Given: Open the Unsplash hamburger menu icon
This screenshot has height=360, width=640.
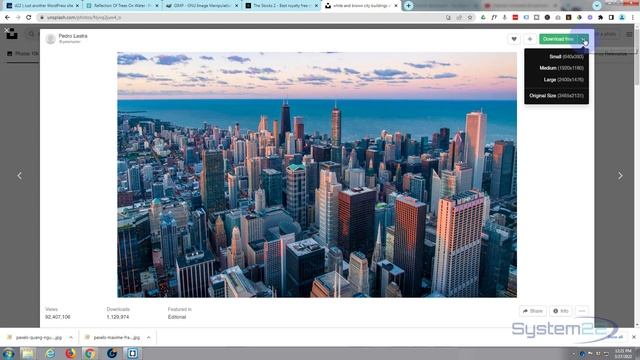Looking at the screenshot, I should coord(629,34).
